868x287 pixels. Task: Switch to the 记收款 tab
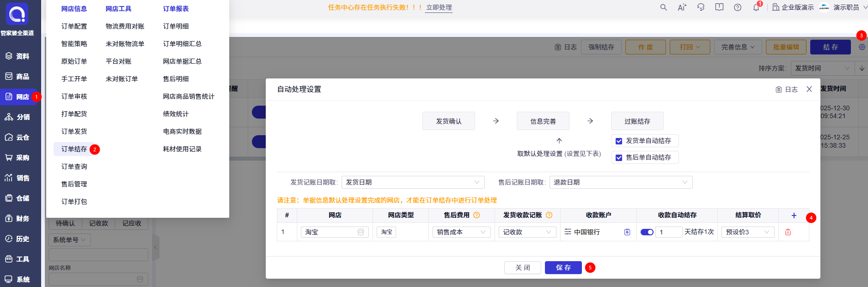(98, 223)
